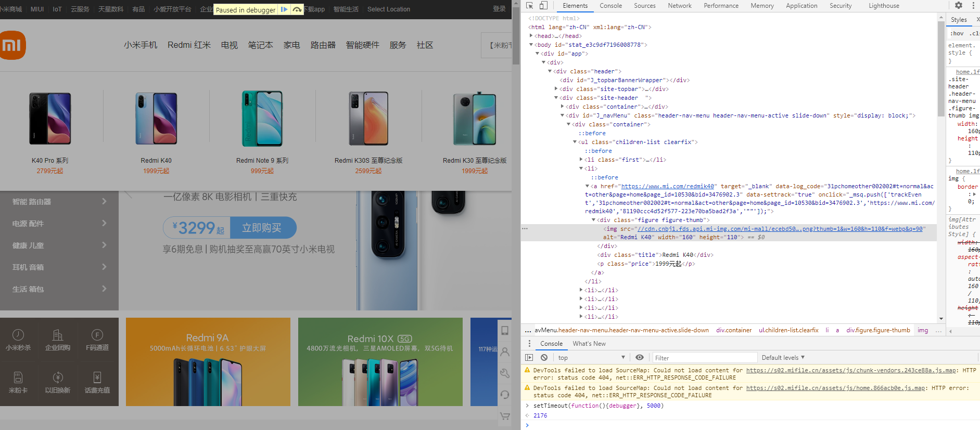Select the Styles pane tab
980x430 pixels.
pos(959,20)
